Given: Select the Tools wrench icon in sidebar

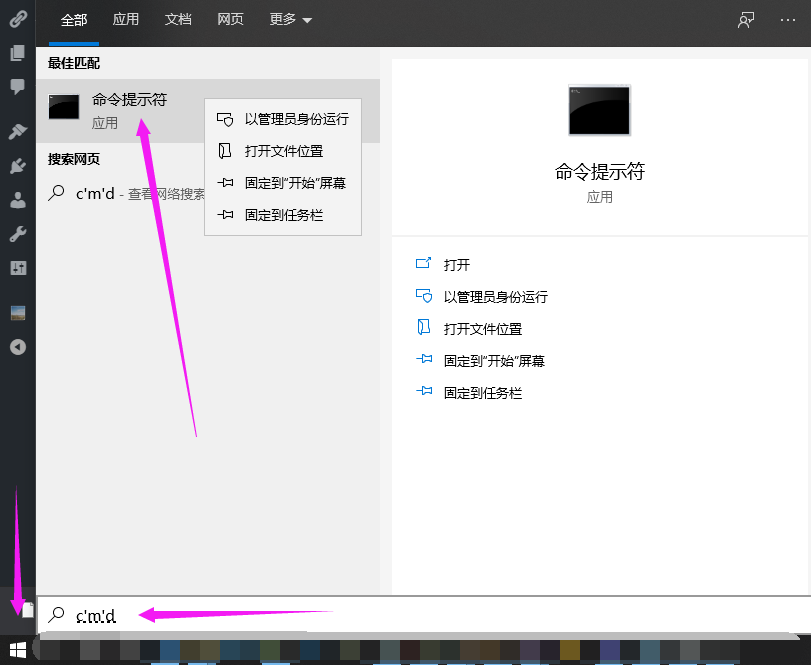Looking at the screenshot, I should coord(17,234).
